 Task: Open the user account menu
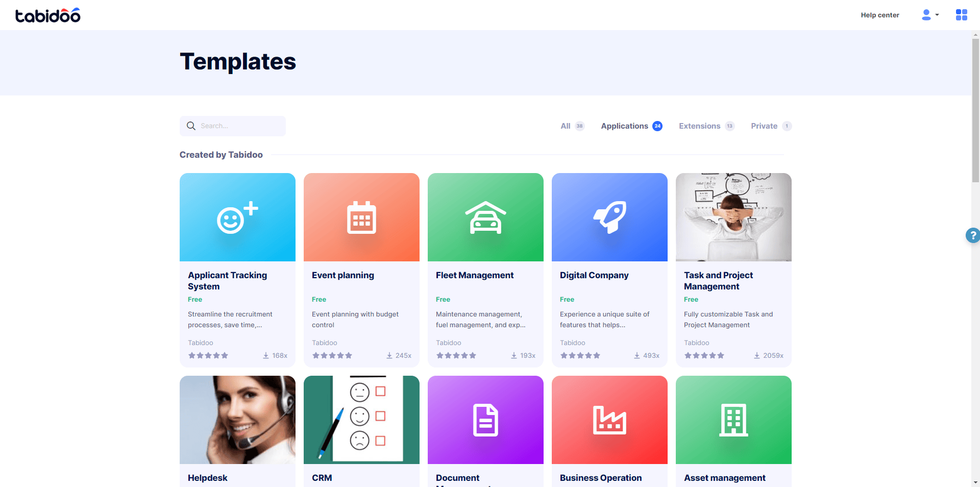coord(930,15)
